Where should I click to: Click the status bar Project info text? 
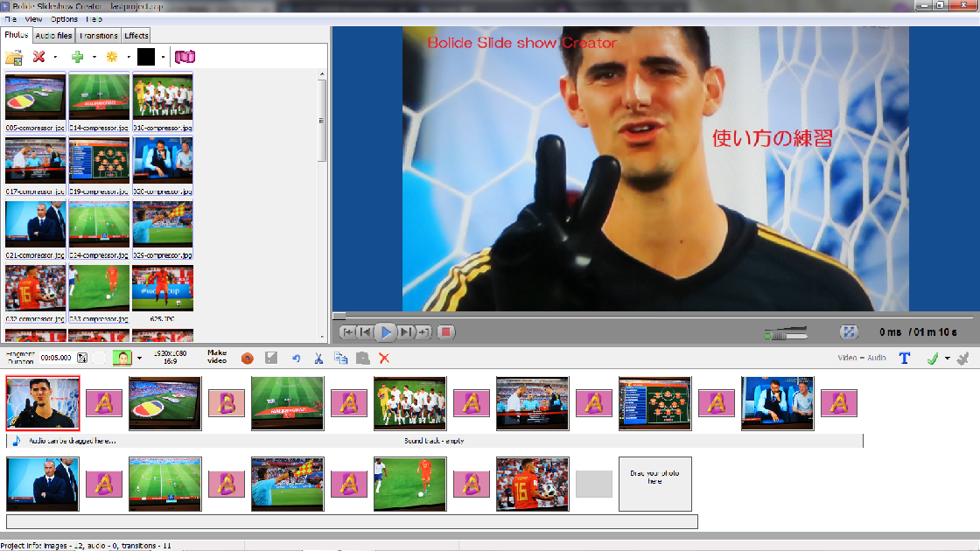86,546
